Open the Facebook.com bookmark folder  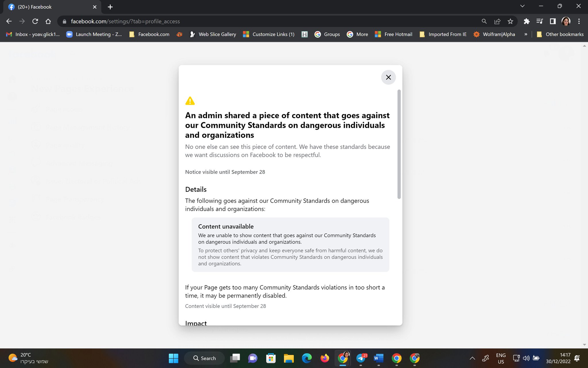(x=150, y=34)
